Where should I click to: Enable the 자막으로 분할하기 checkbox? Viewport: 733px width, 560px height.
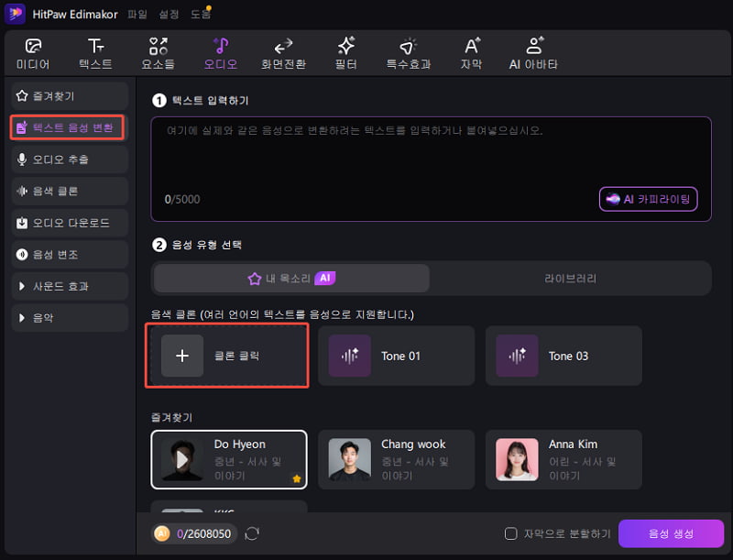click(510, 533)
